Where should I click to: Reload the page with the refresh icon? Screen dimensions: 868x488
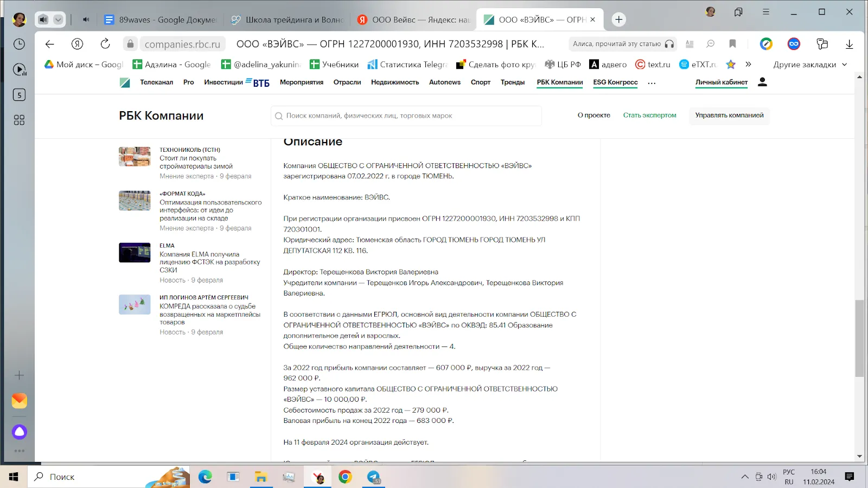[105, 44]
